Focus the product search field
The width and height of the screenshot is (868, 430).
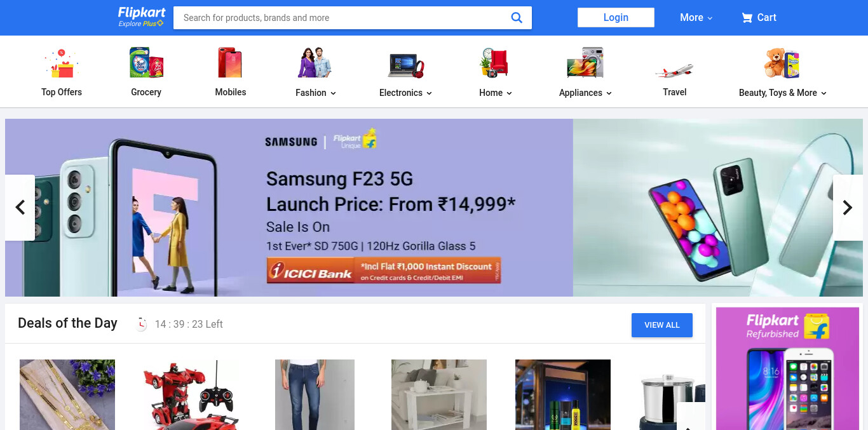pyautogui.click(x=343, y=18)
